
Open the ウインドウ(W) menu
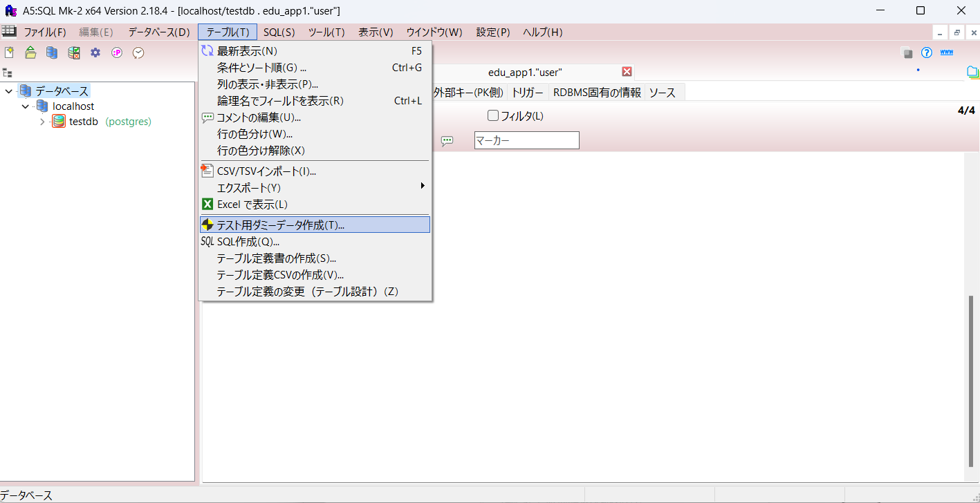pyautogui.click(x=434, y=32)
